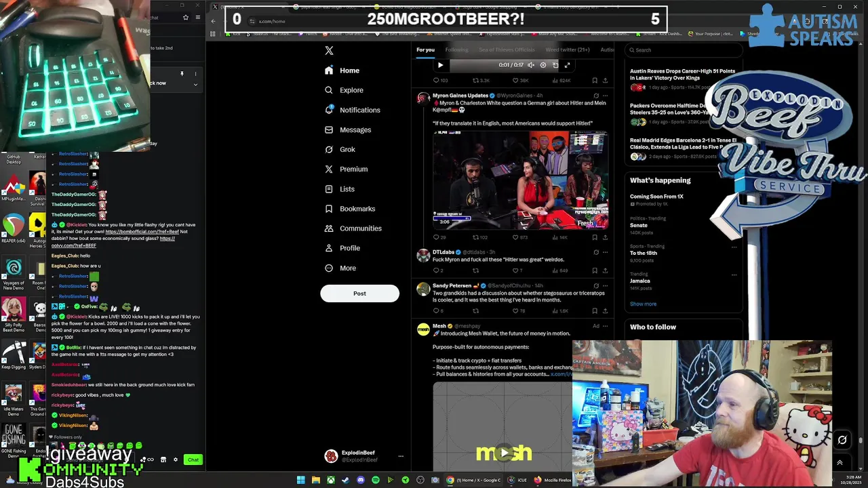Enter fullscreen on the top video player

[567, 65]
